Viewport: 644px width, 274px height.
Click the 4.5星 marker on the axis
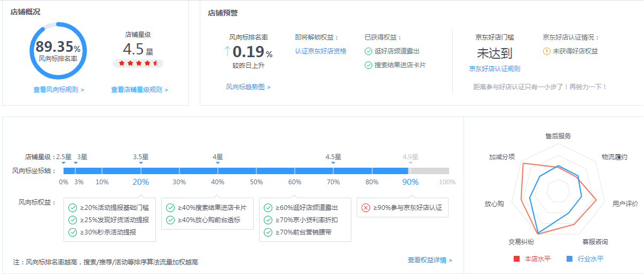[x=333, y=158]
